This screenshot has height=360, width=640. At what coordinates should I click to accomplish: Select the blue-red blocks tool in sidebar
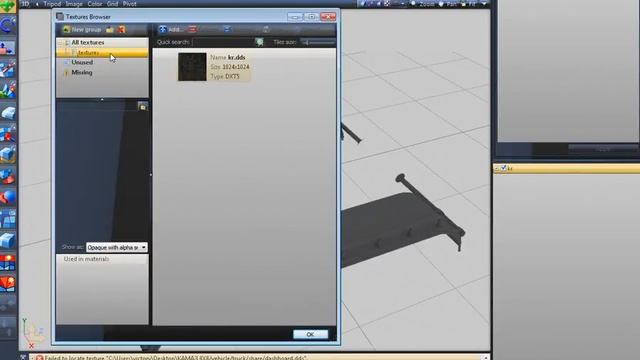pyautogui.click(x=8, y=176)
